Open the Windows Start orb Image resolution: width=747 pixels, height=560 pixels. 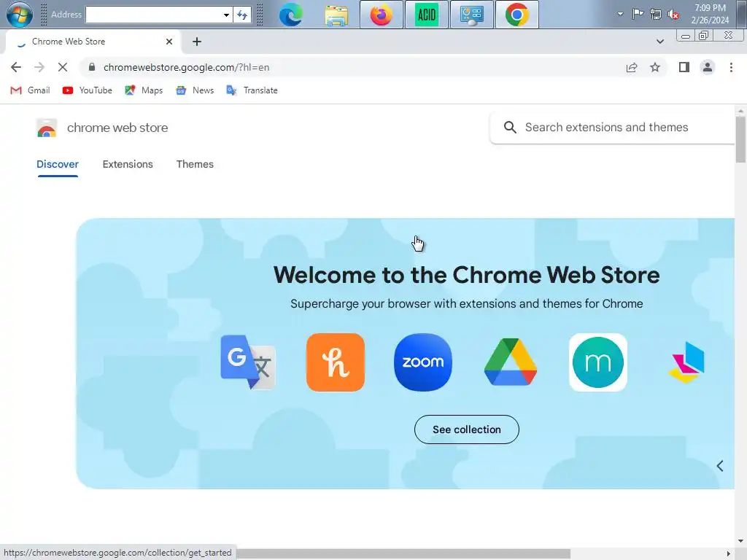tap(19, 14)
